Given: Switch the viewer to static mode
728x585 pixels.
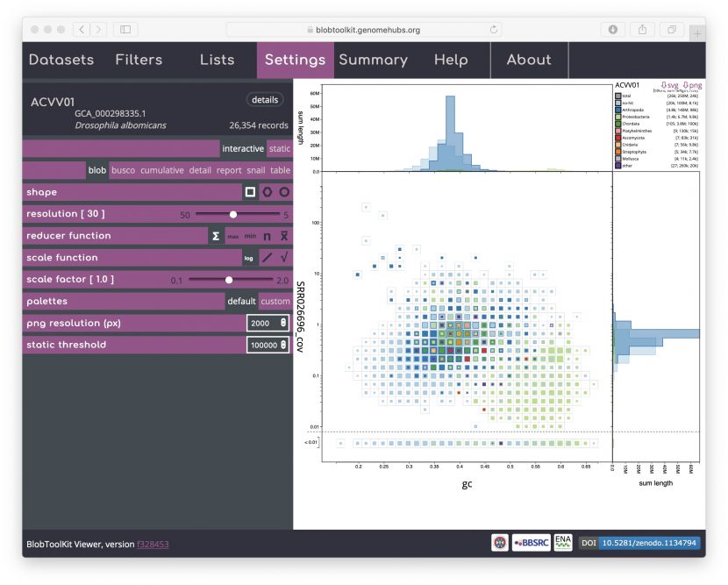Looking at the screenshot, I should 279,147.
